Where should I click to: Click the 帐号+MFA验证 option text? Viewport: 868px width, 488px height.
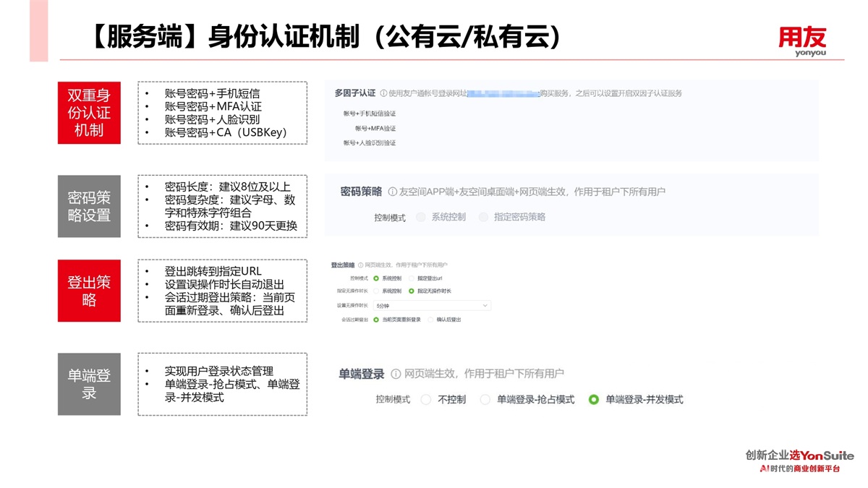coord(375,128)
